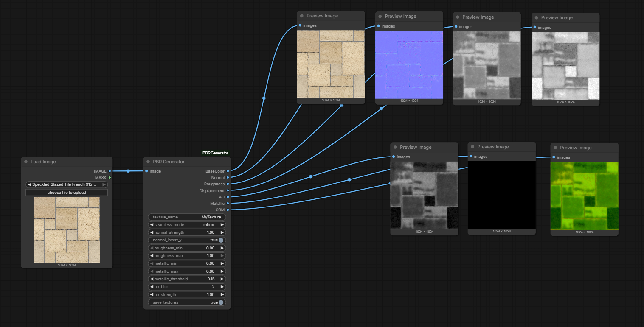Click the roughness_max value 1.00
This screenshot has width=644, height=327.
[x=211, y=256]
